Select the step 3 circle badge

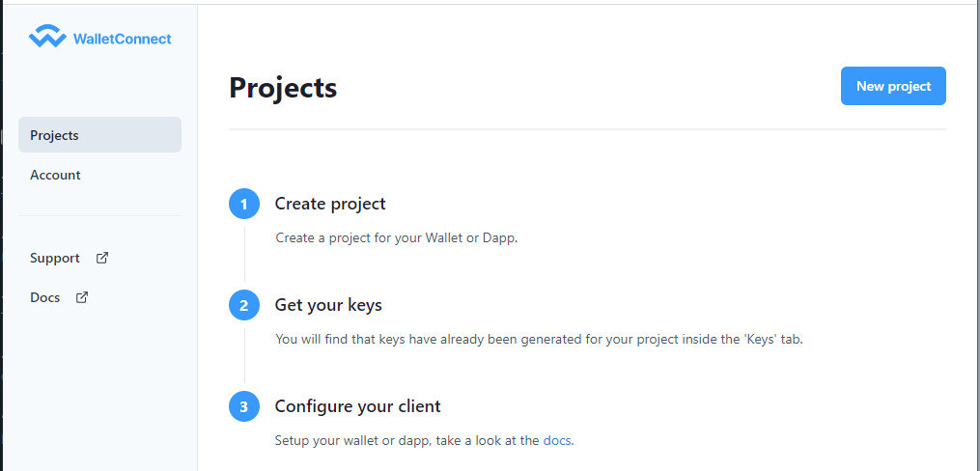coord(244,406)
